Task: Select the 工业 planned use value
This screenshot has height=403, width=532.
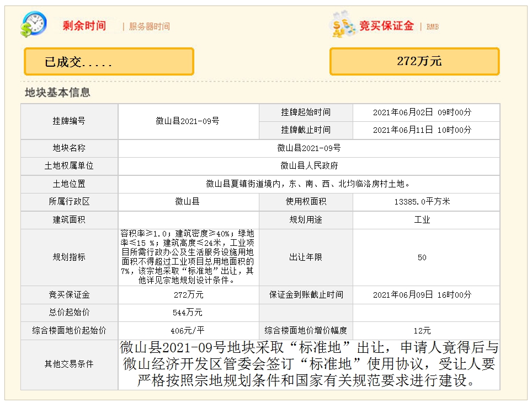Action: (x=422, y=220)
